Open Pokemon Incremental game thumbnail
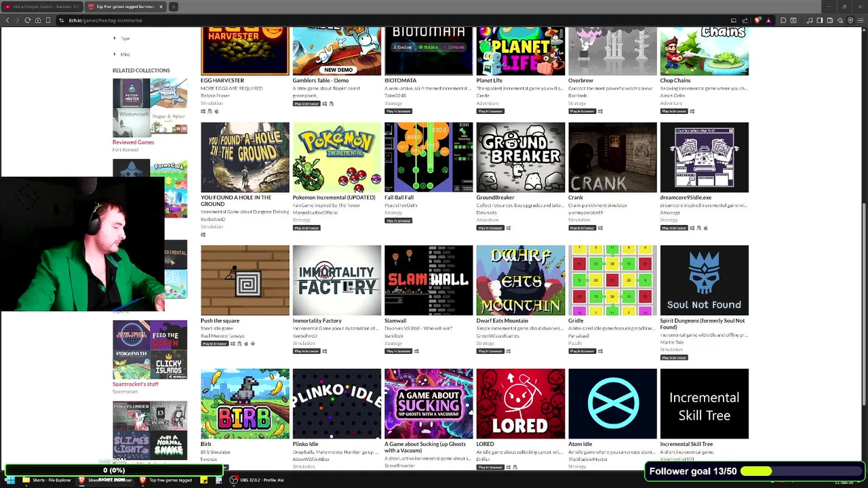 337,157
